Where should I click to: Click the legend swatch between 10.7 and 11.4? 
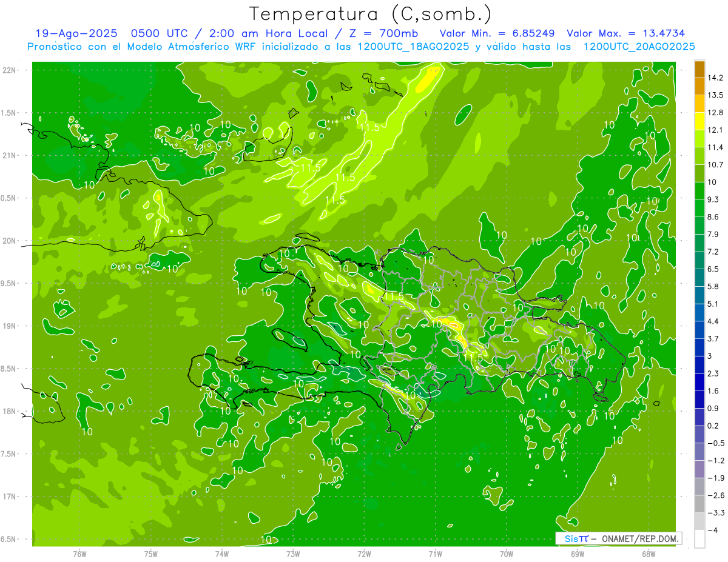pyautogui.click(x=700, y=156)
